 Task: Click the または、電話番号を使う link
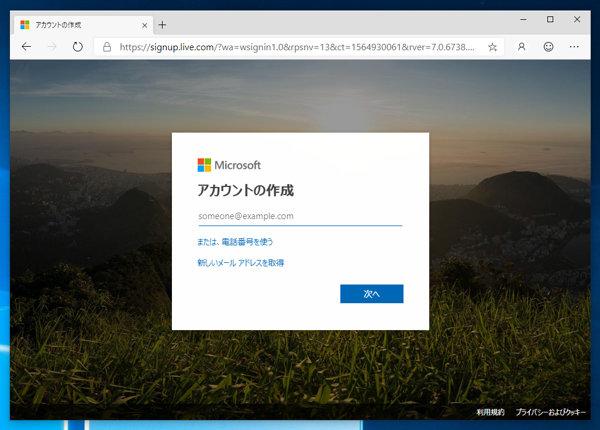(x=235, y=242)
